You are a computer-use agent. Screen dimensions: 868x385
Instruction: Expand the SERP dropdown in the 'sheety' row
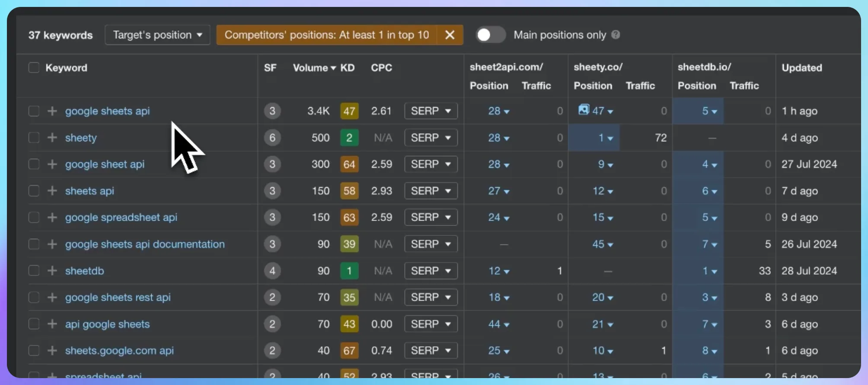click(x=431, y=138)
